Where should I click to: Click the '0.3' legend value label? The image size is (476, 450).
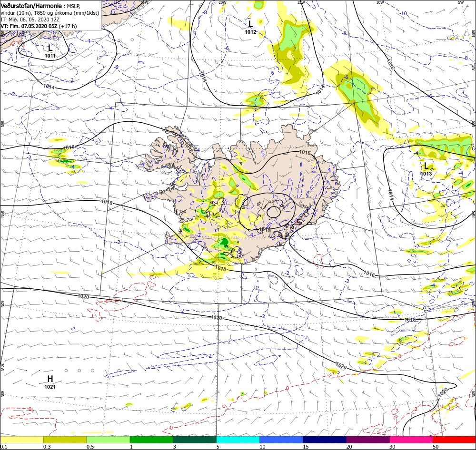pyautogui.click(x=47, y=447)
